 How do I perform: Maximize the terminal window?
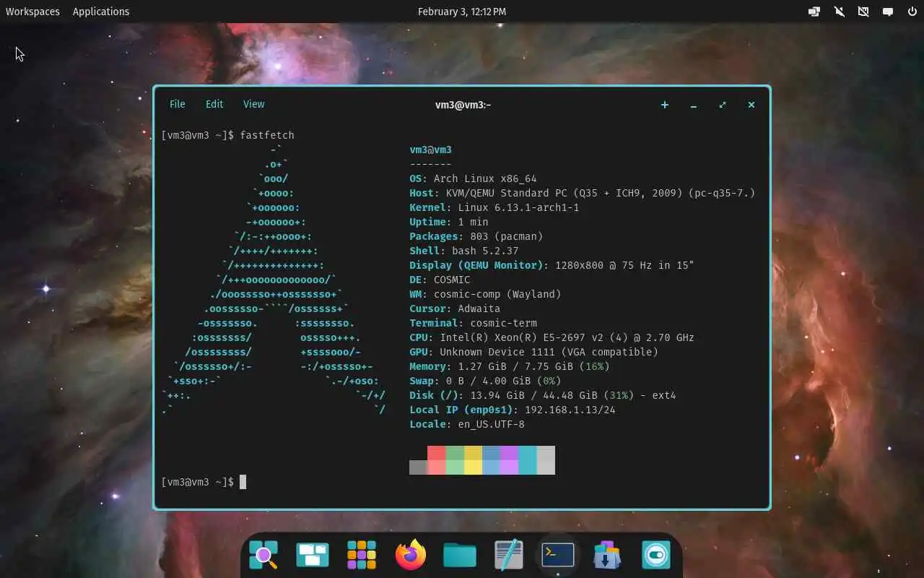coord(723,105)
